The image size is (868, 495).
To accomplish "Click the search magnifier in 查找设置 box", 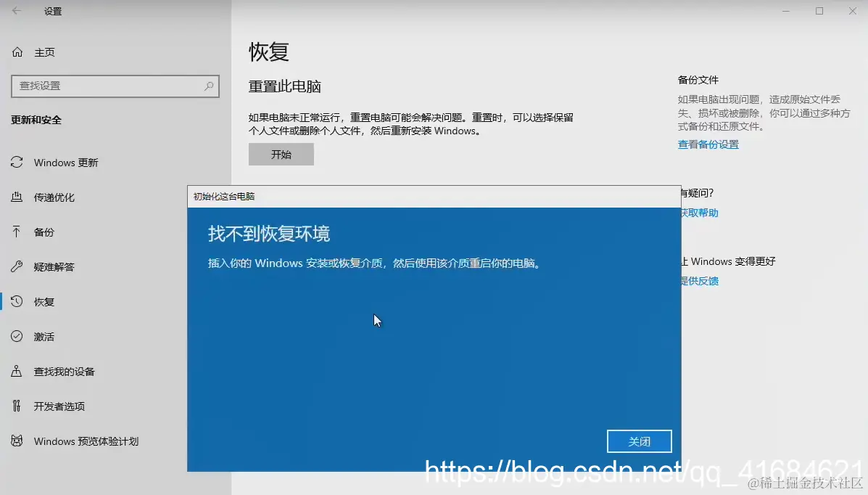I will 208,86.
